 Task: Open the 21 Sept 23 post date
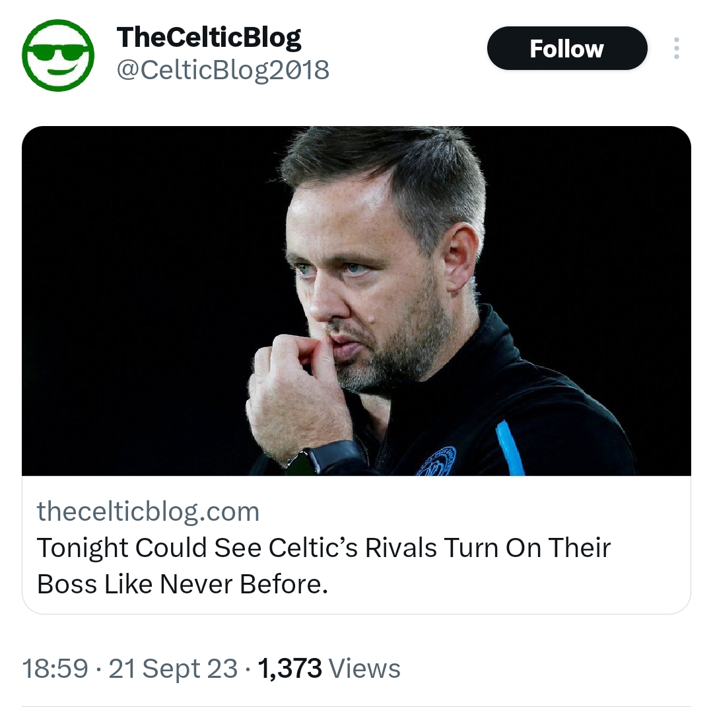tap(173, 668)
